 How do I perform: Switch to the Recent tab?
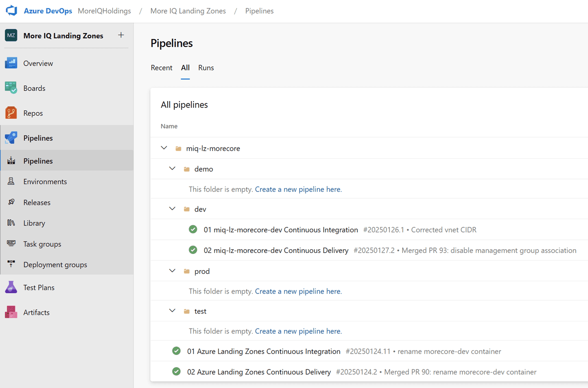coord(161,67)
